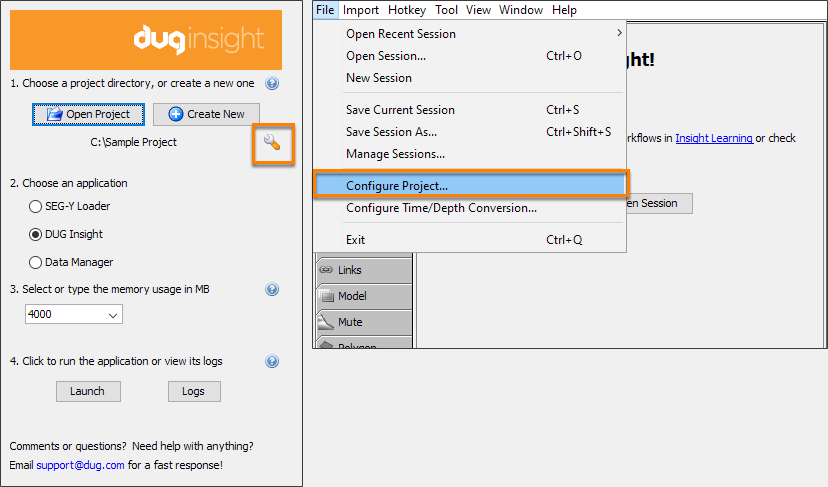828x487 pixels.
Task: Choose Configure Project... menu item
Action: 469,186
